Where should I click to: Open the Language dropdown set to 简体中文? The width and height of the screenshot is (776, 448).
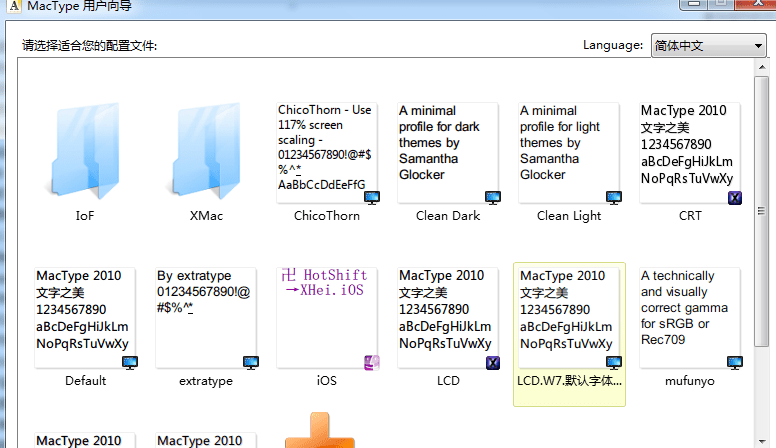click(709, 46)
